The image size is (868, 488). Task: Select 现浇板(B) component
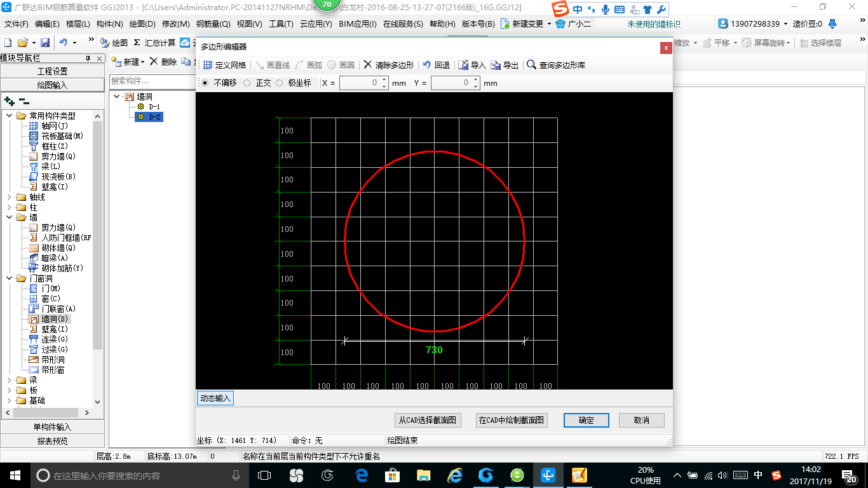point(52,177)
